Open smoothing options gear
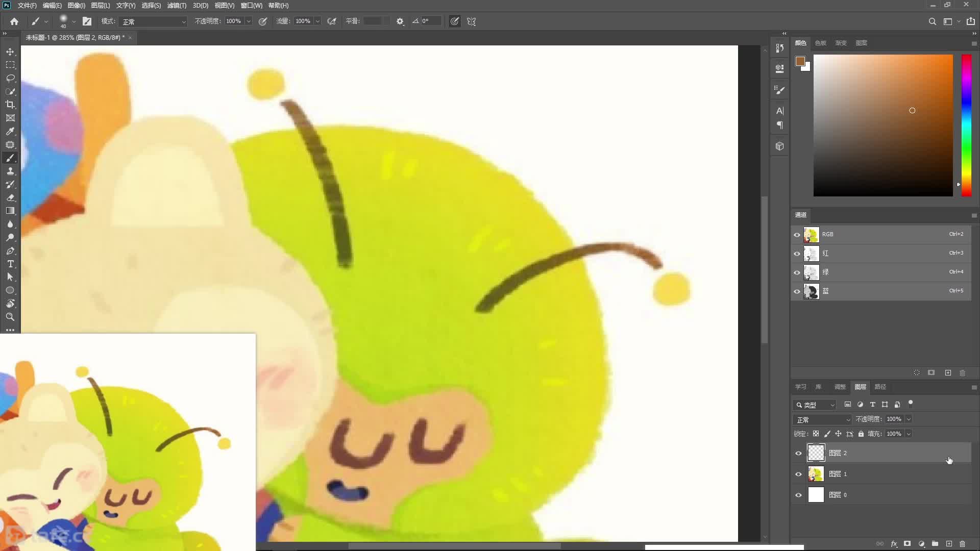 pos(400,21)
